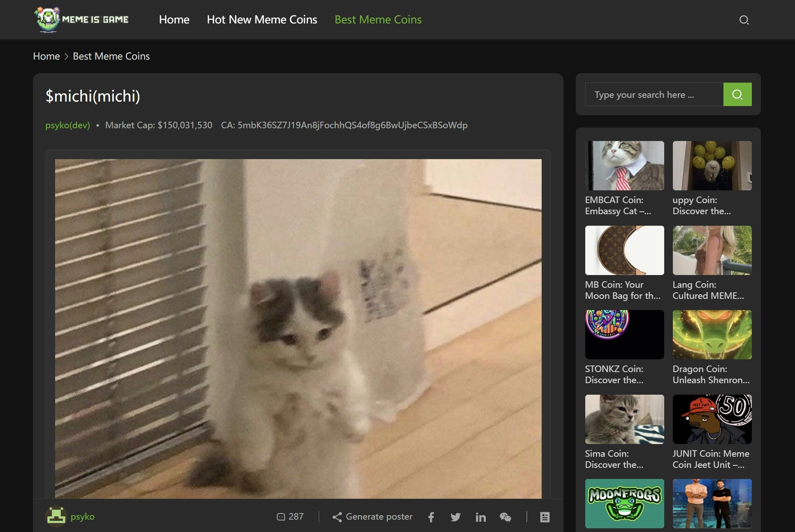This screenshot has height=532, width=795.
Task: Open the Home menu item
Action: tap(174, 20)
